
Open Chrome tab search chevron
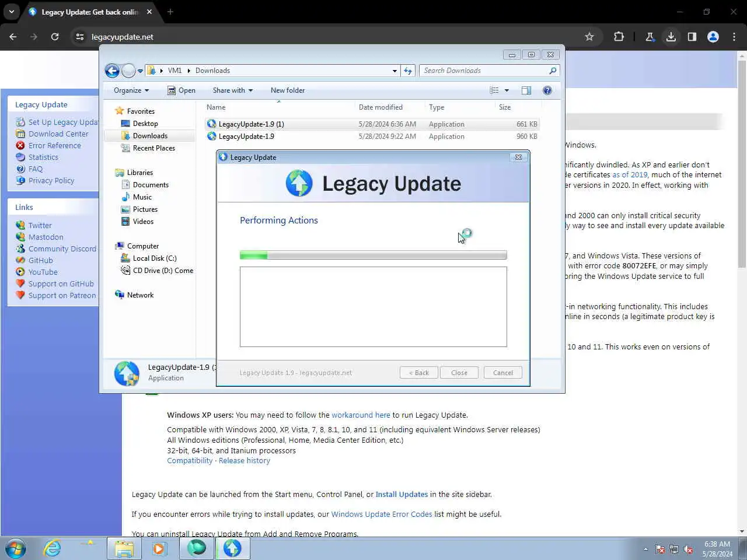click(x=11, y=12)
